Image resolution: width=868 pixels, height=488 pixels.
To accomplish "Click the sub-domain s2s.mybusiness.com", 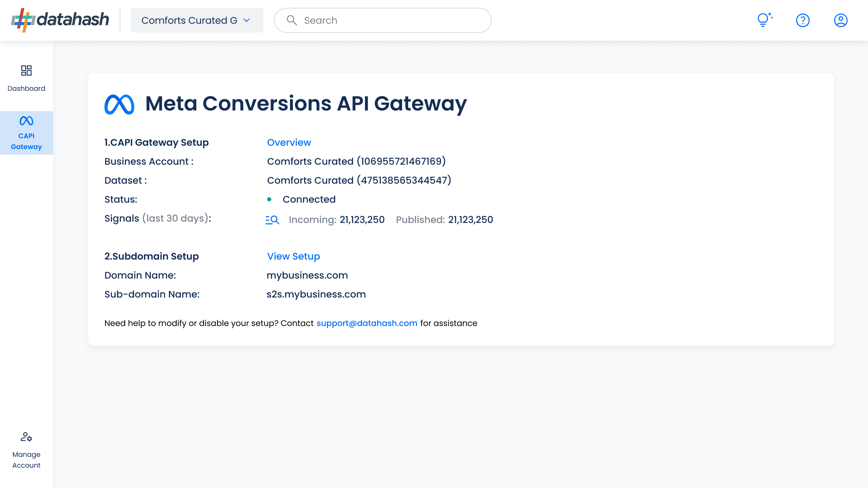I will (x=316, y=294).
